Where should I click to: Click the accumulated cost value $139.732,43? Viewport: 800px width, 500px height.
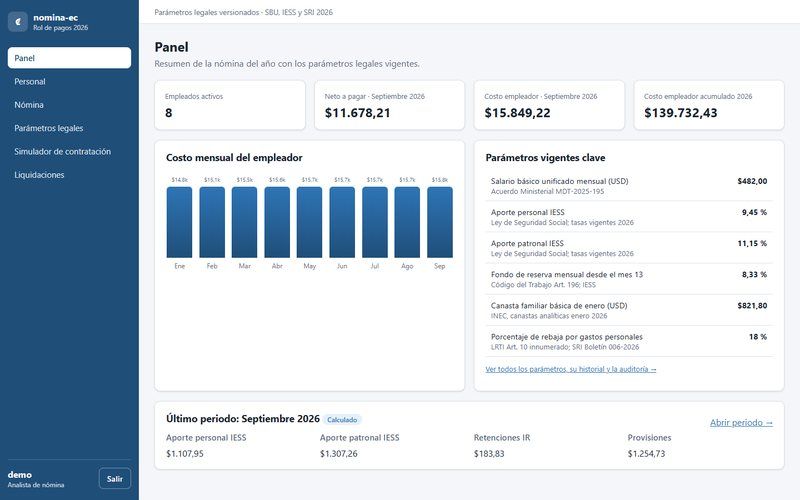tap(681, 113)
